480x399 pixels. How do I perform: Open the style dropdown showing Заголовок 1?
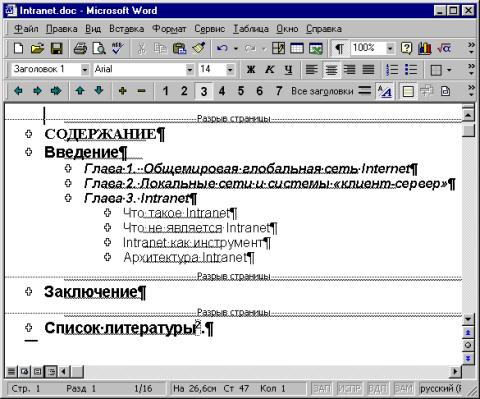[x=84, y=69]
